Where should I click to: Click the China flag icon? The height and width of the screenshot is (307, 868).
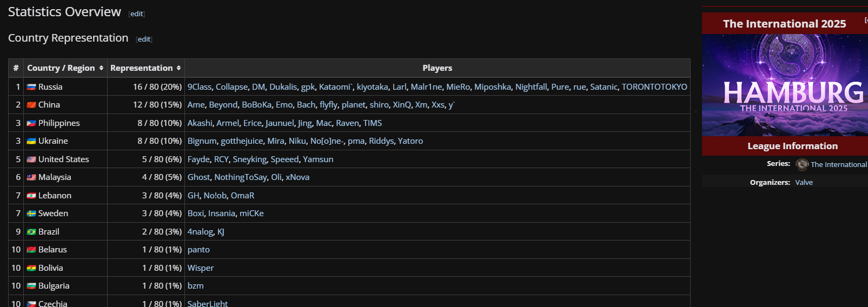(31, 105)
